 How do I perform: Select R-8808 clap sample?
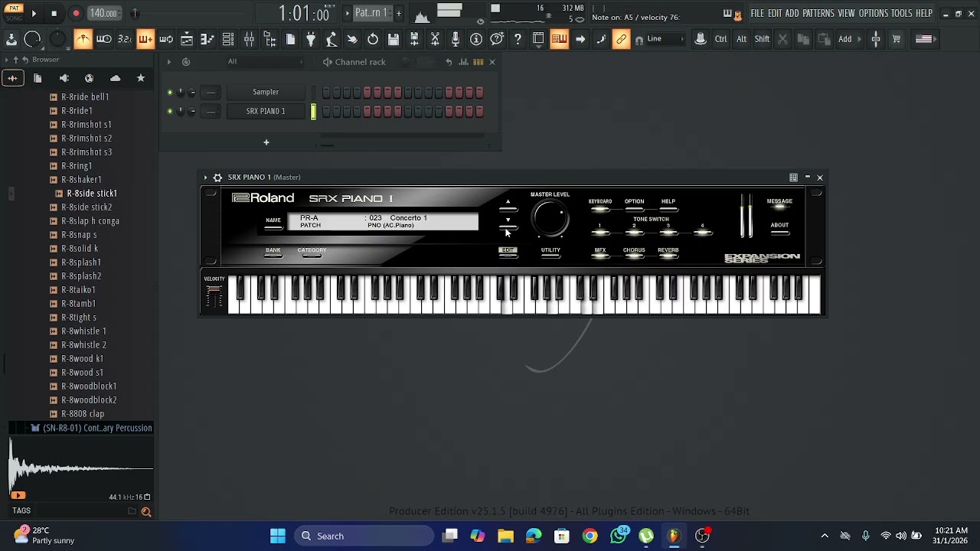click(83, 414)
